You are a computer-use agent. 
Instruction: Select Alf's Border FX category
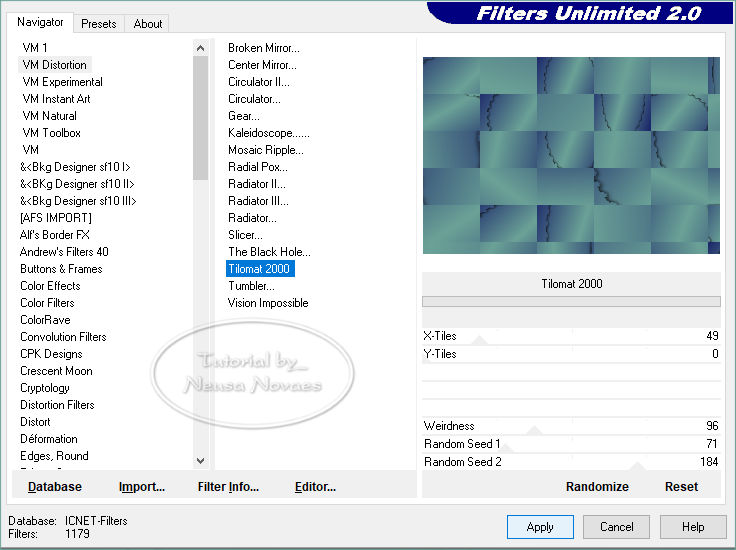54,235
